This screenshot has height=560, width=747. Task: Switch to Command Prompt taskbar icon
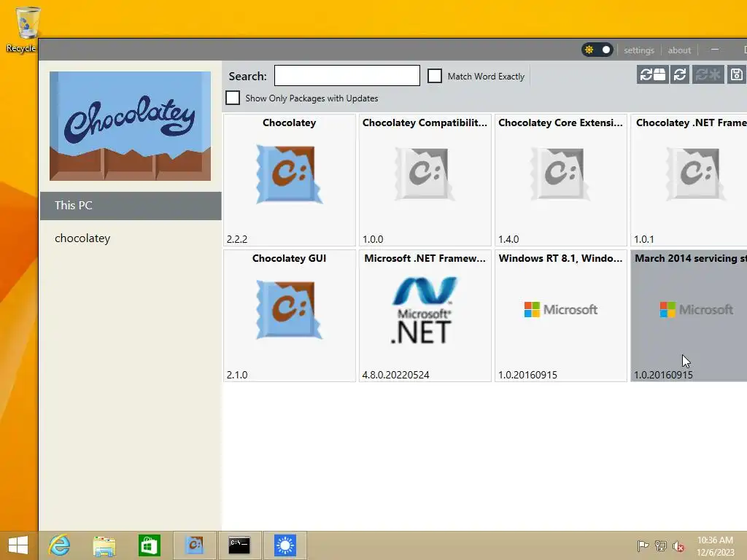click(x=239, y=545)
